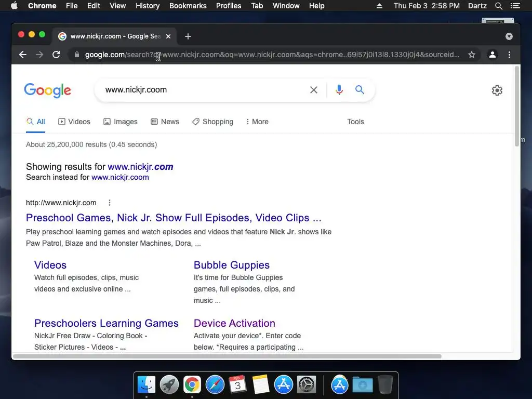Open the Window menu
This screenshot has width=532, height=399.
click(286, 6)
